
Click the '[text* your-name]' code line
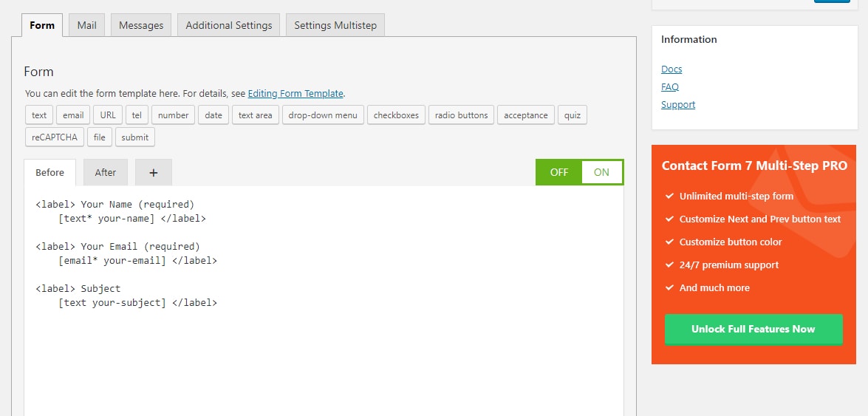[x=131, y=218]
